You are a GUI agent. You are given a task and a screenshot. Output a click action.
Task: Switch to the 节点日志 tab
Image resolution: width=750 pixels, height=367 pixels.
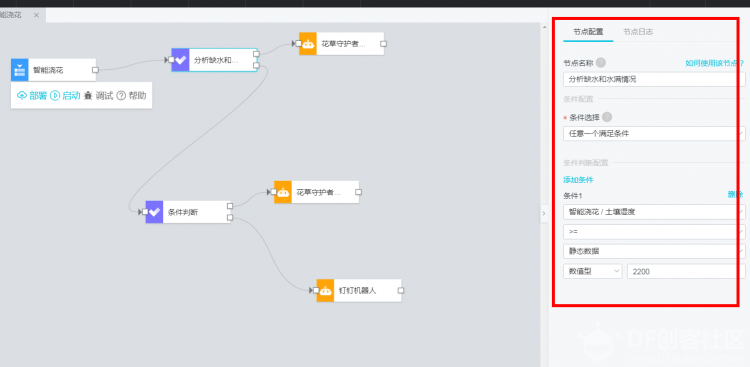coord(638,32)
